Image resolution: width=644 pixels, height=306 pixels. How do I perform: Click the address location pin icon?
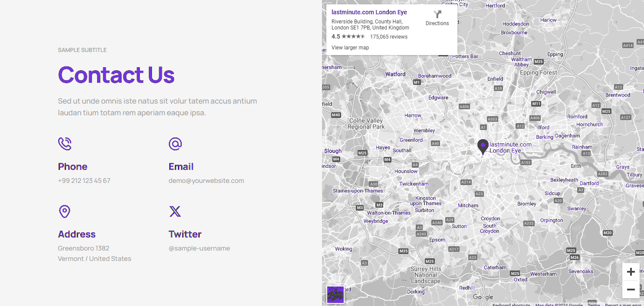tap(65, 212)
